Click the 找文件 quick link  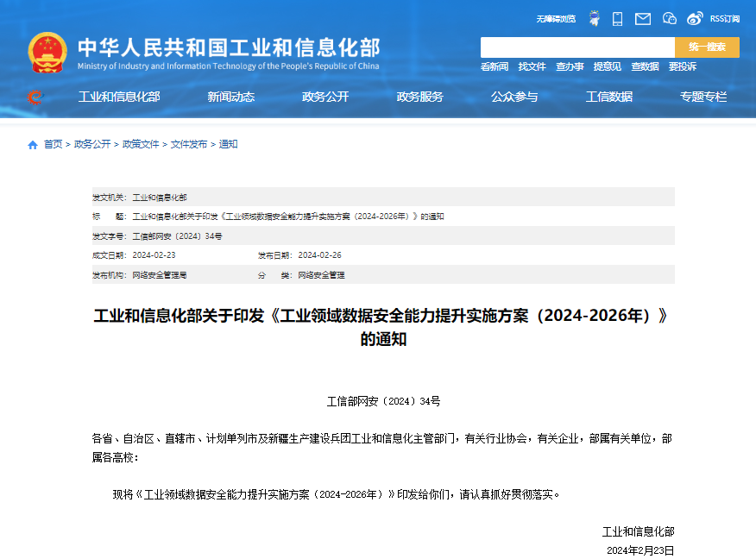(x=532, y=66)
